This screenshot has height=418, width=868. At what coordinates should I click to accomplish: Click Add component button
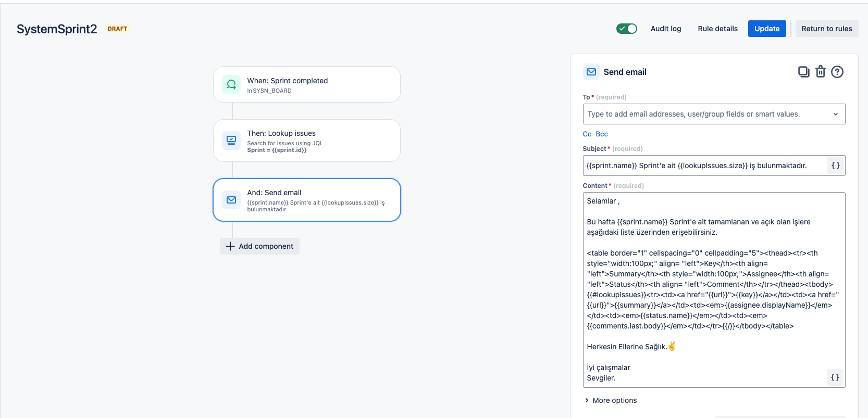(259, 246)
